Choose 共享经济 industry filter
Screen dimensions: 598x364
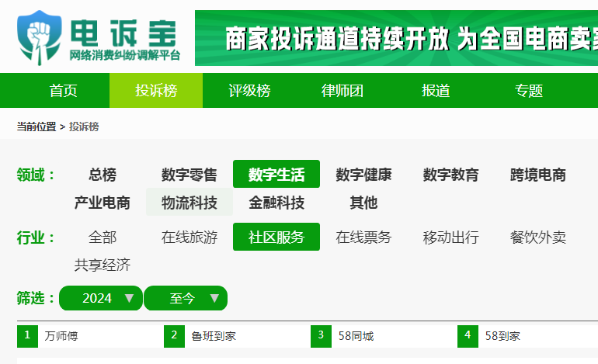coord(103,265)
